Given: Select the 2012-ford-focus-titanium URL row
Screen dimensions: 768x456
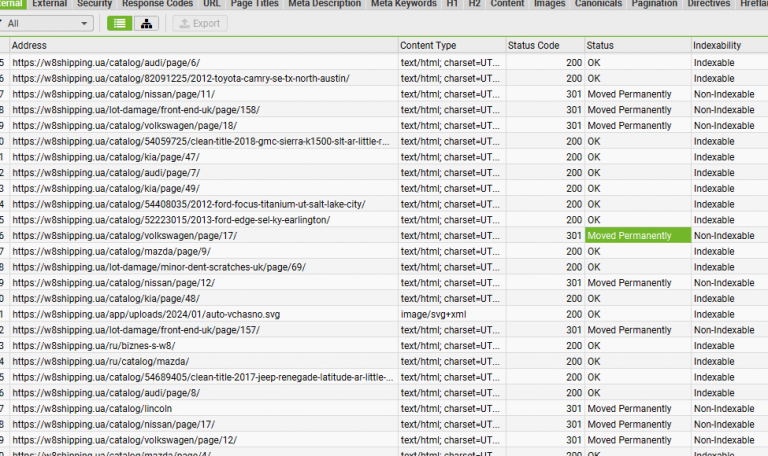Looking at the screenshot, I should click(189, 204).
